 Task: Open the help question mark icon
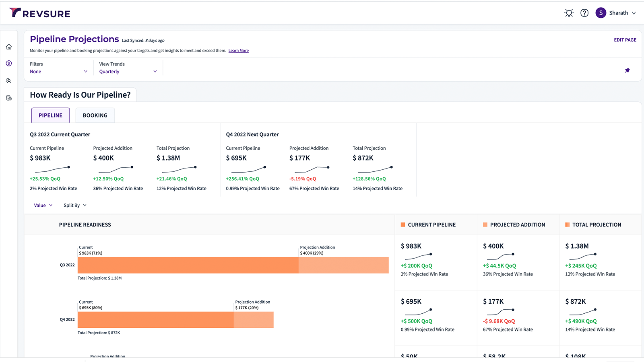(x=584, y=13)
